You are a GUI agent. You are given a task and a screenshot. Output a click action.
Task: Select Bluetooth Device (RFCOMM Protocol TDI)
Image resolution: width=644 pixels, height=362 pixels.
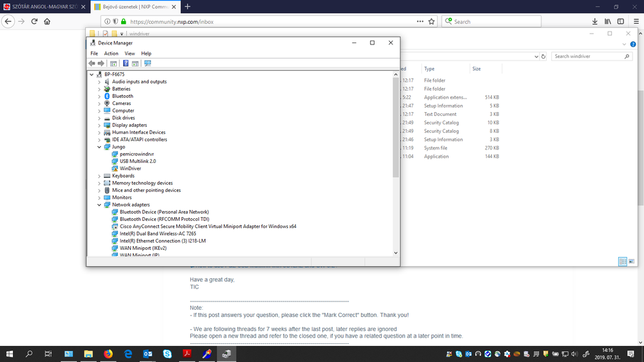pyautogui.click(x=164, y=219)
